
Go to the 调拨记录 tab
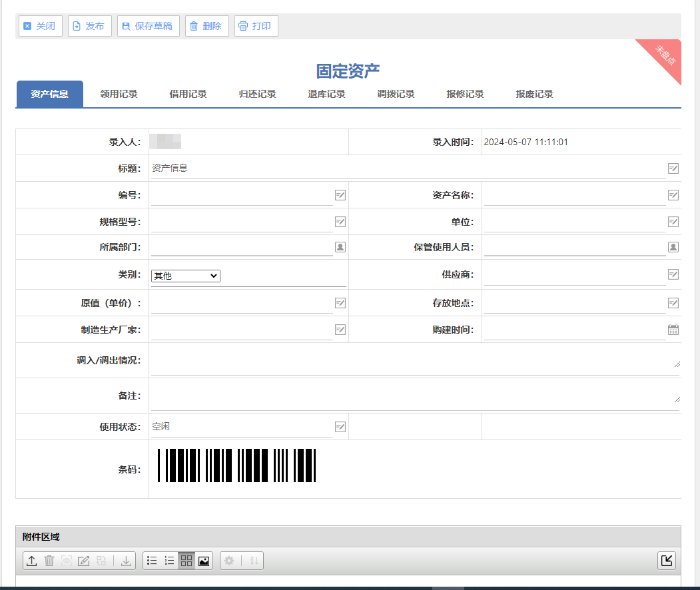coord(396,95)
